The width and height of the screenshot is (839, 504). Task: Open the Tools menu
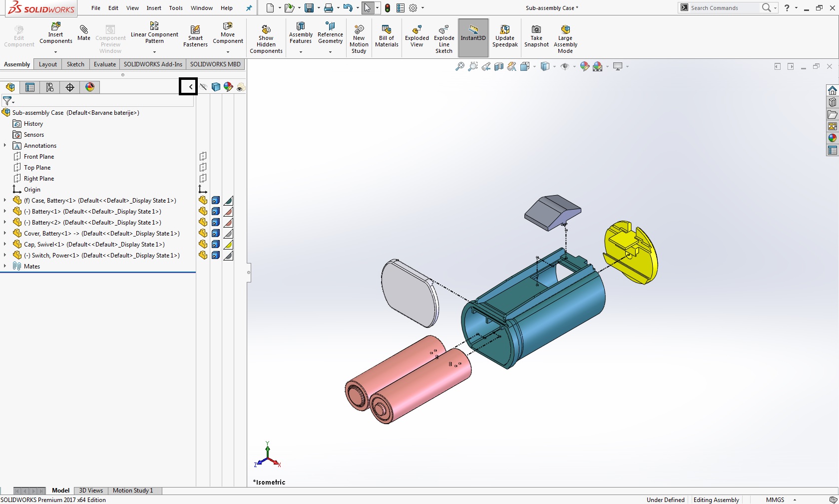[176, 8]
